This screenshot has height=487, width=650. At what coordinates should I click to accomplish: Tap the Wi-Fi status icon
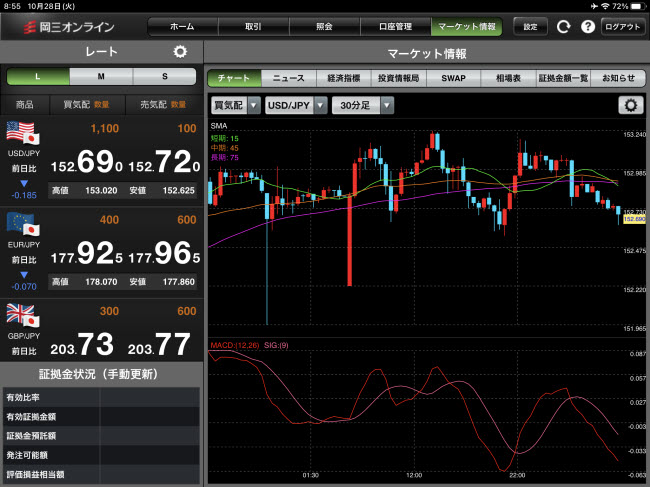(x=605, y=6)
